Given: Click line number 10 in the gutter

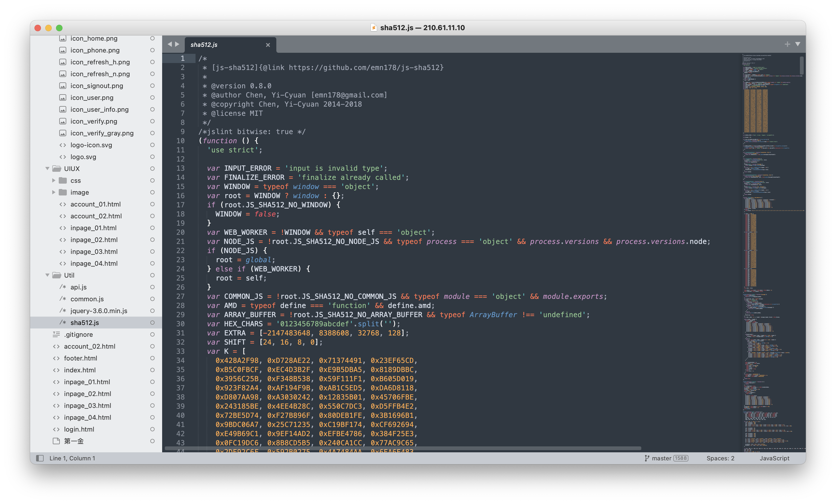Looking at the screenshot, I should pos(180,141).
